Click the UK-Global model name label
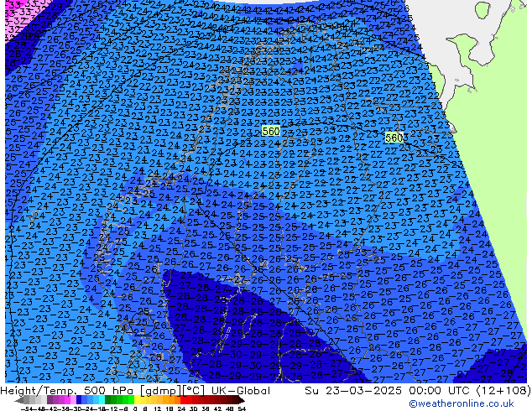 point(241,391)
